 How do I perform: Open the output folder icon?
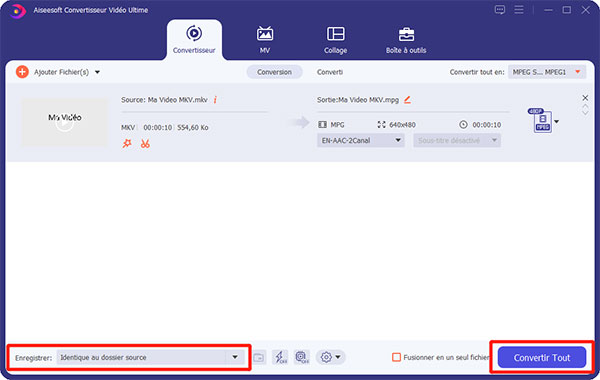coord(259,357)
